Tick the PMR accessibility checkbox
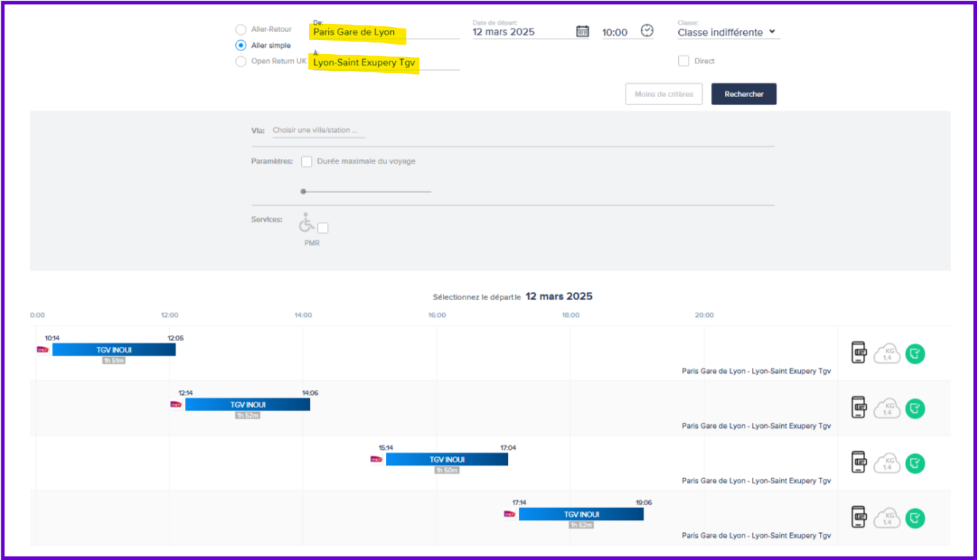 (323, 228)
